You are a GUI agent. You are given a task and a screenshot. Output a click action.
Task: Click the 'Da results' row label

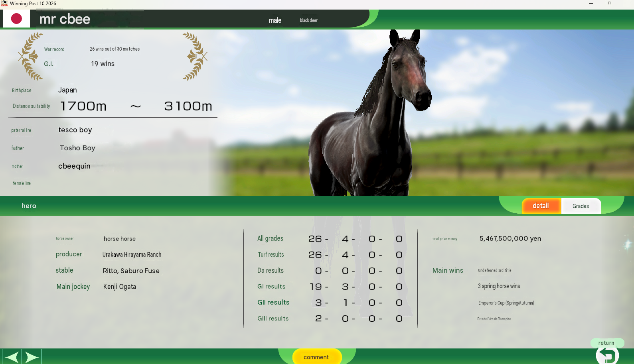pos(271,270)
